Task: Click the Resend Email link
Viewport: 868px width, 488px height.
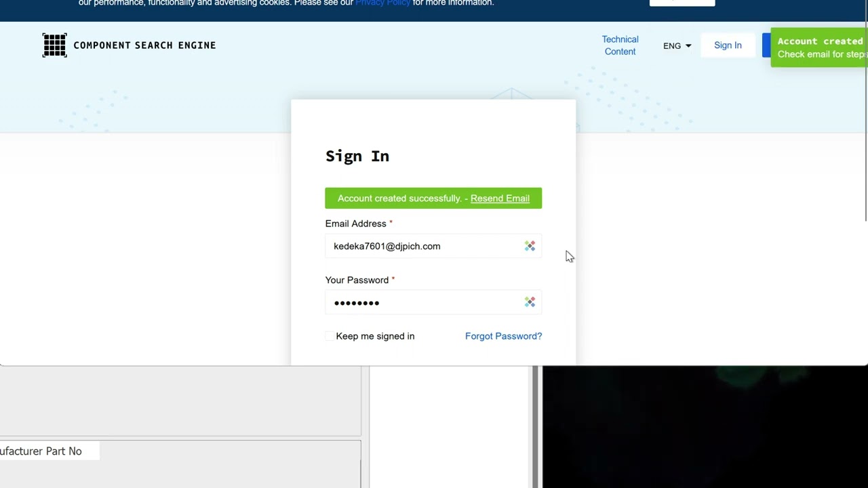Action: coord(500,198)
